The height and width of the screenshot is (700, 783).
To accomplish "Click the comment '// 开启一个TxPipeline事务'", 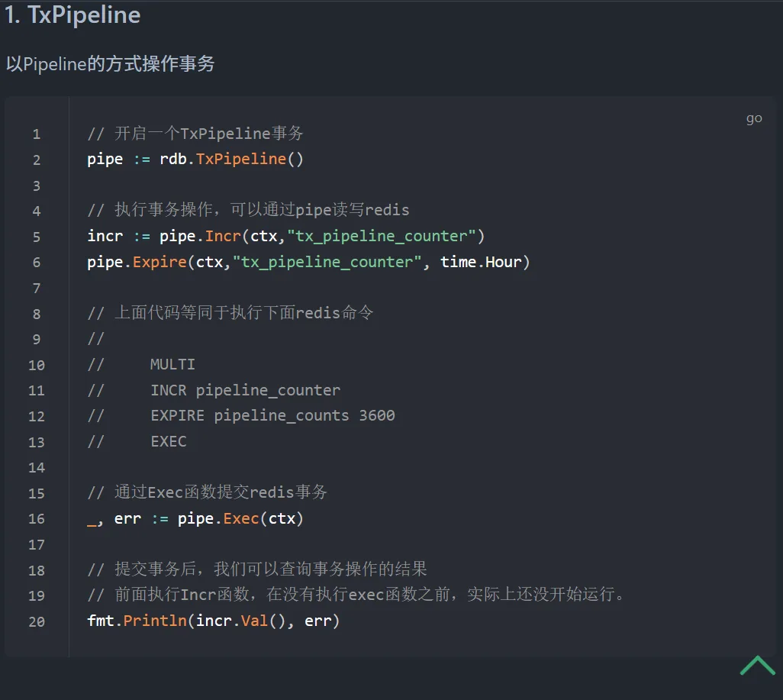I will 195,134.
